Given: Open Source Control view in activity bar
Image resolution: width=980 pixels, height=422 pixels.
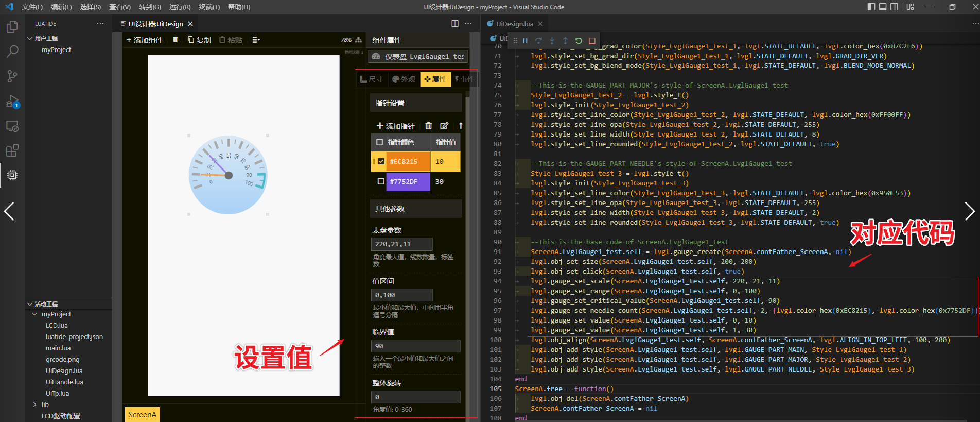Looking at the screenshot, I should coord(12,76).
